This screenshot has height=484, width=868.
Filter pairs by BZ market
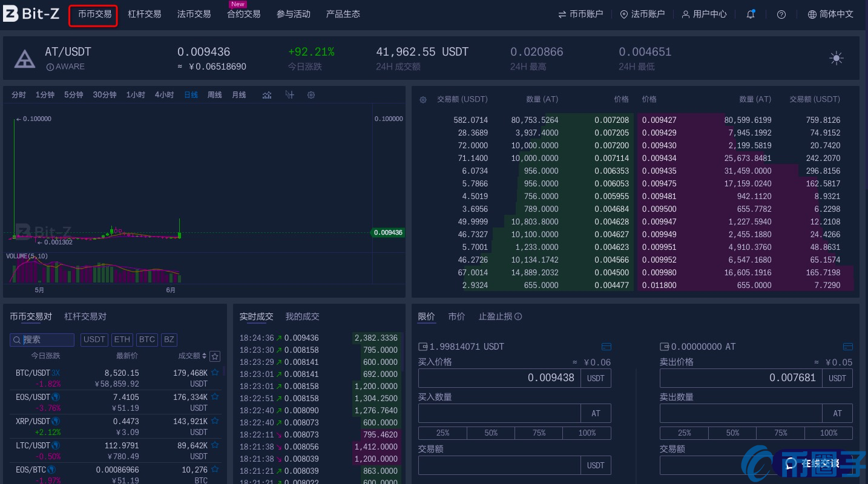[169, 339]
